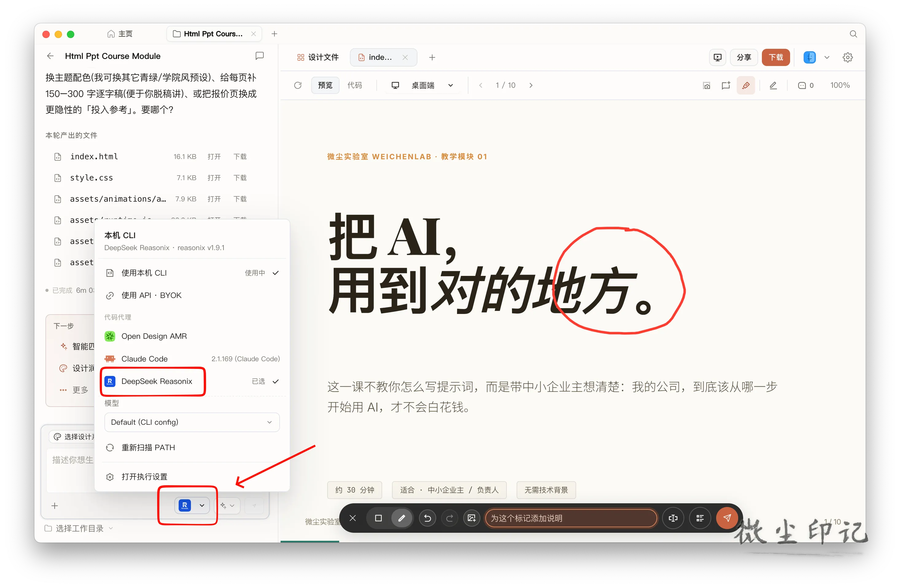The width and height of the screenshot is (900, 588).
Task: Add a comment with the bubble-plus icon
Action: point(726,85)
